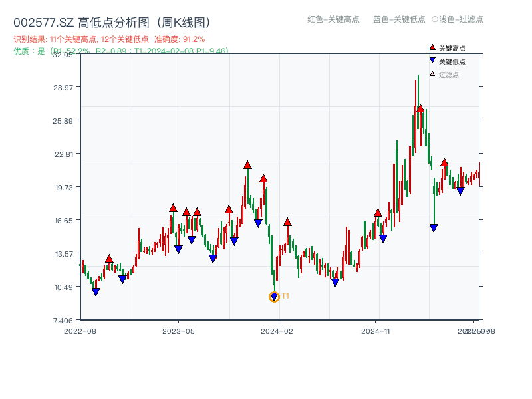Image resolution: width=532 pixels, height=399 pixels.
Task: Click the 28.97 y-axis label
Action: (x=63, y=88)
